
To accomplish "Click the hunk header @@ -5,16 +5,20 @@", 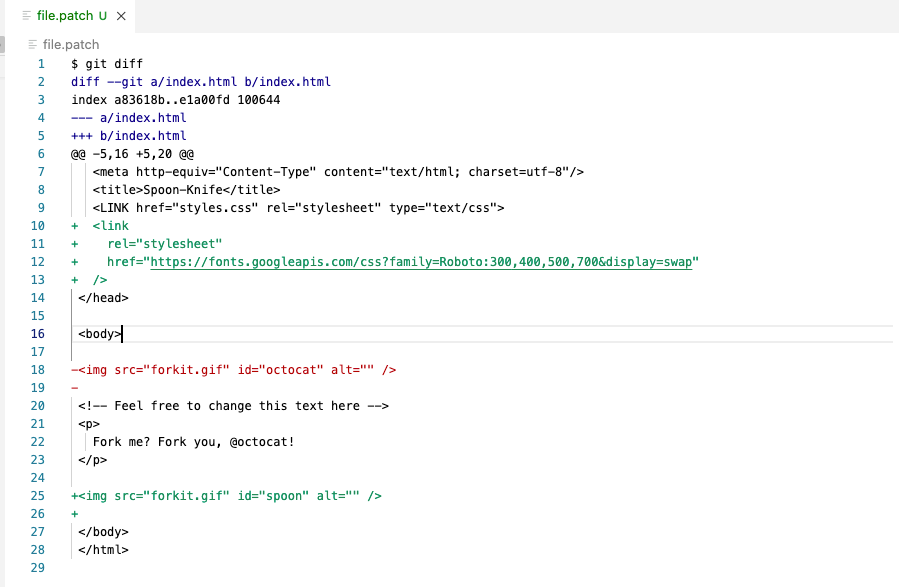I will [132, 154].
